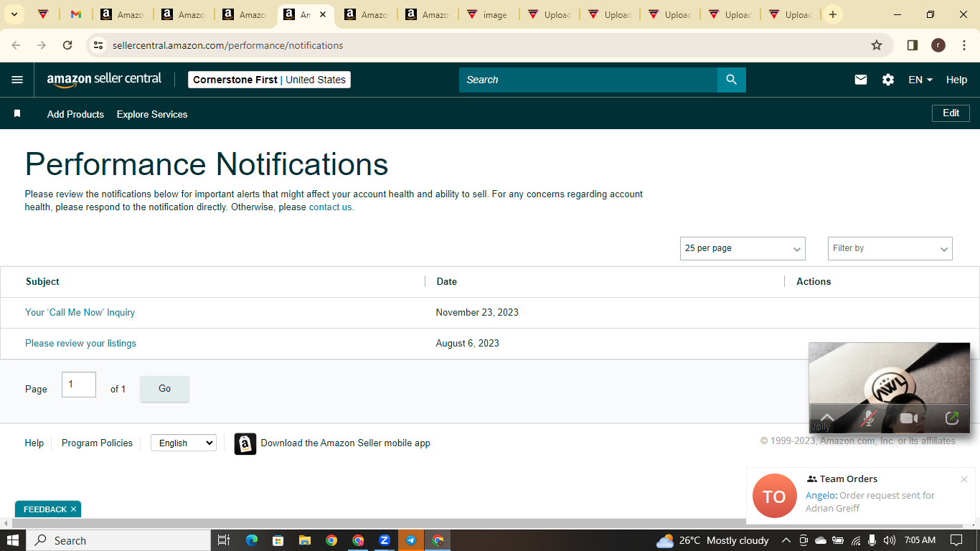Open the mail envelope messages icon
The image size is (980, 551).
pyautogui.click(x=861, y=80)
